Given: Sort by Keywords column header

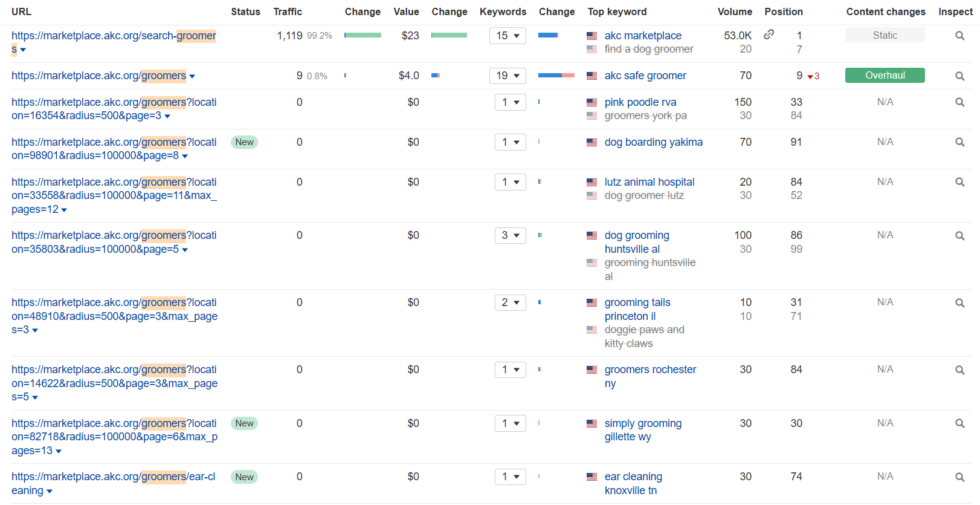Looking at the screenshot, I should [503, 11].
